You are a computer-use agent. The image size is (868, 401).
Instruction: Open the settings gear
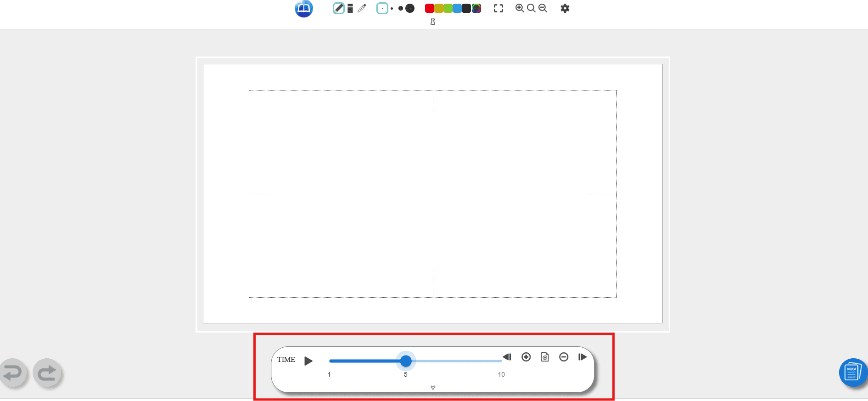[565, 8]
